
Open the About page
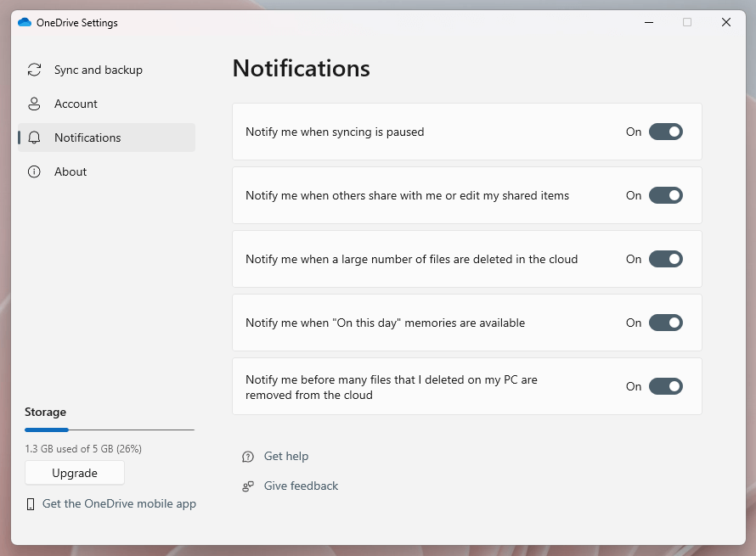[x=71, y=171]
